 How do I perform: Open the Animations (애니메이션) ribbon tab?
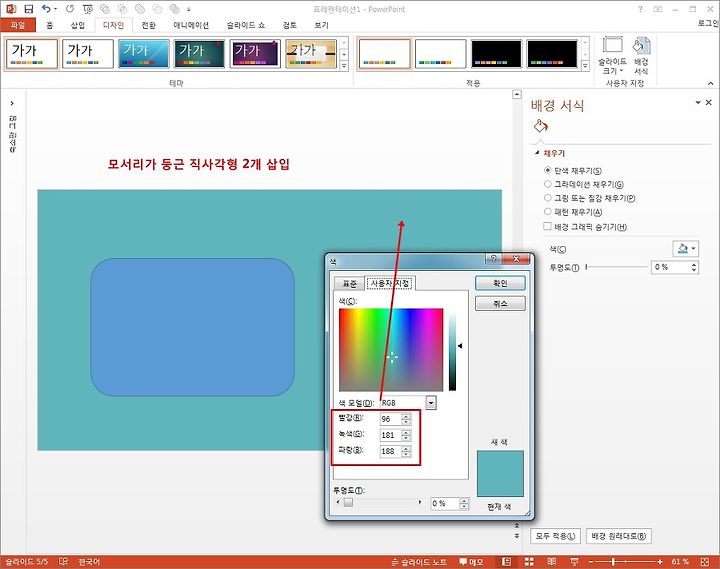point(191,25)
